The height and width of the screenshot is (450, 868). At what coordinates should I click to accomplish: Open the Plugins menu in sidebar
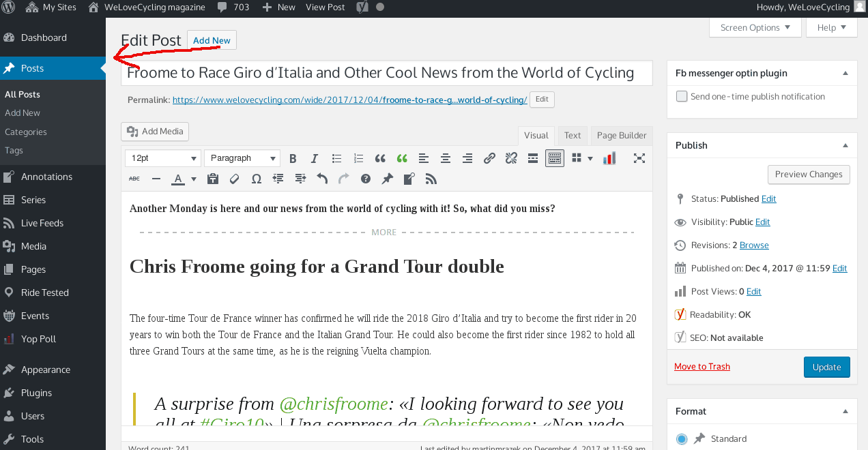53,393
